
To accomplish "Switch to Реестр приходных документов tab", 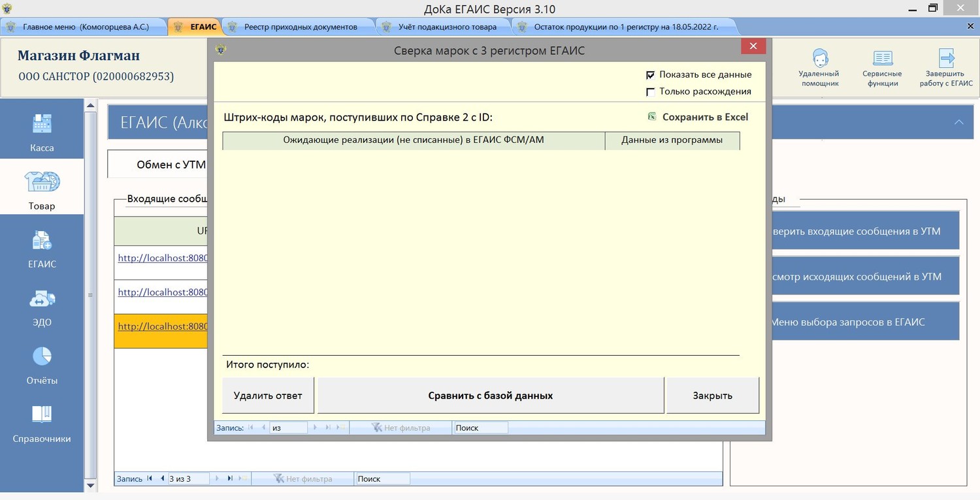I will tap(300, 27).
